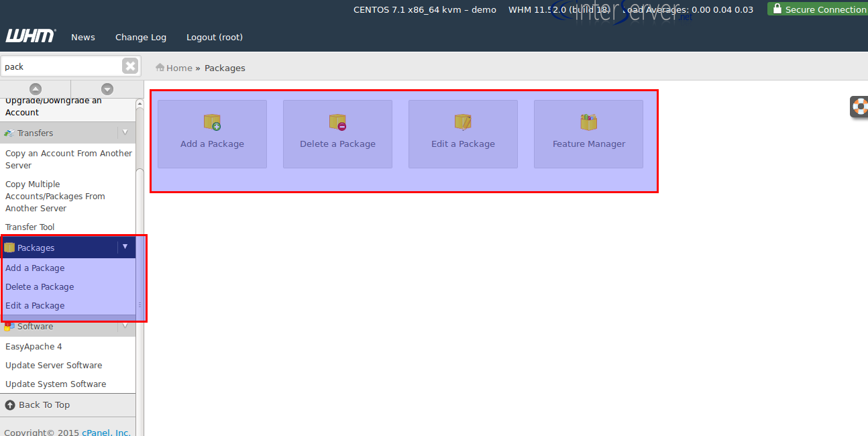Click the Add a Package box icon
Screen dimensions: 868x436
(x=212, y=121)
